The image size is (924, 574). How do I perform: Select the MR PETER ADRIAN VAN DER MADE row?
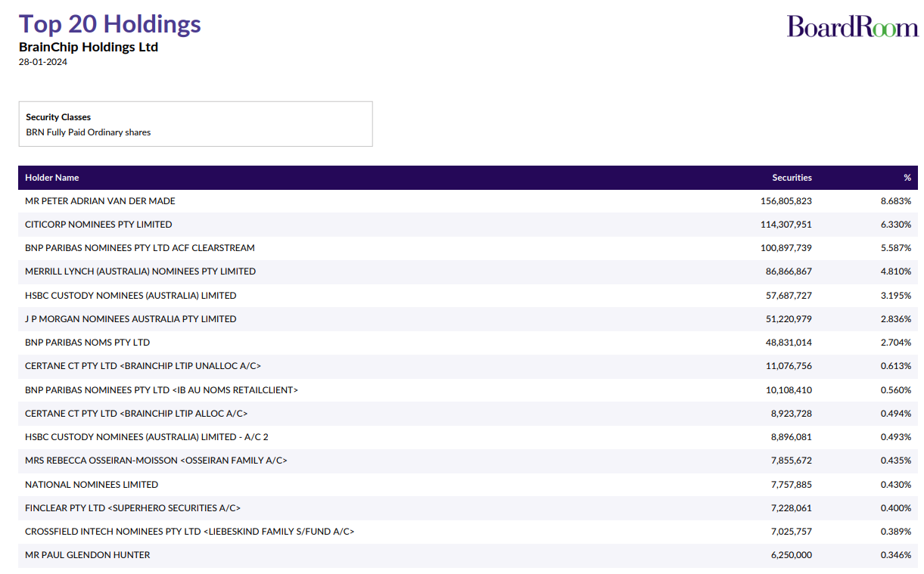tap(100, 201)
